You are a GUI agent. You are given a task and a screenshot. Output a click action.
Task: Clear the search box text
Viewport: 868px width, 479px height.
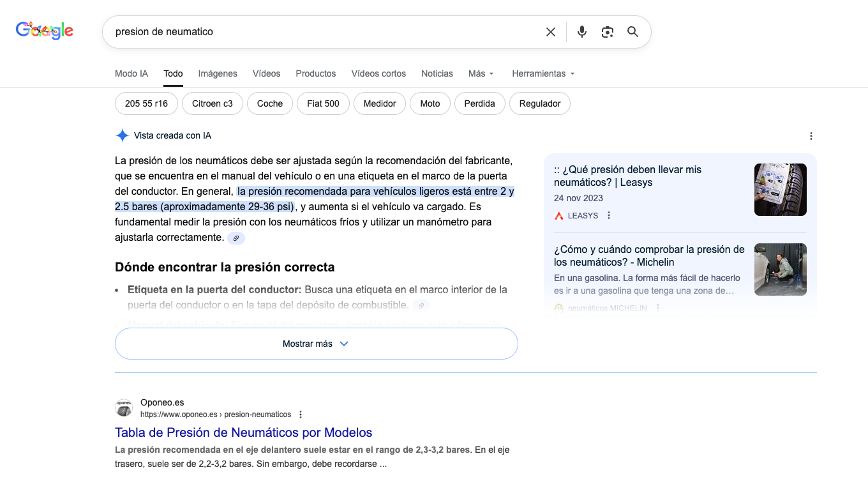click(550, 32)
